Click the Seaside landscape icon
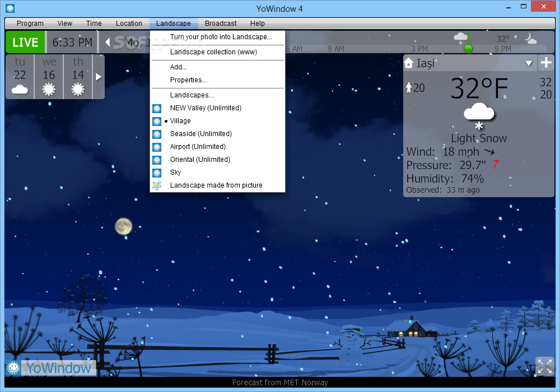Screen dimensions: 560x392 tap(157, 134)
